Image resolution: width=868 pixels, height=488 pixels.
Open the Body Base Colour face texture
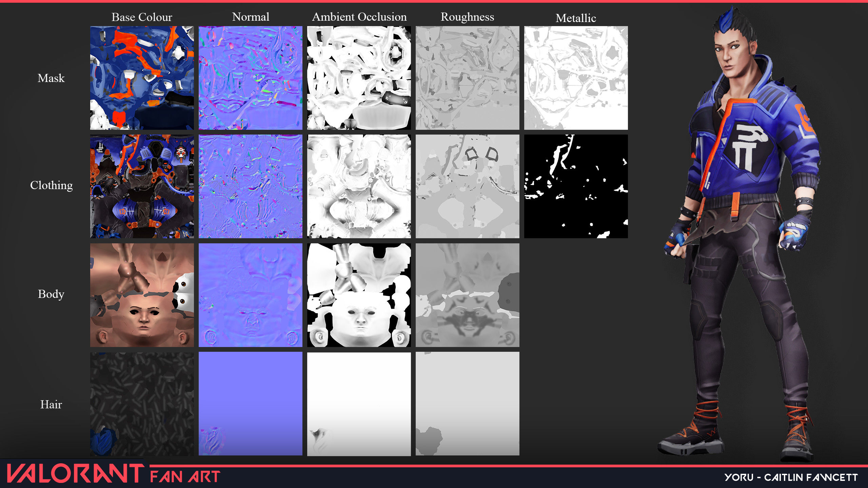(x=142, y=295)
